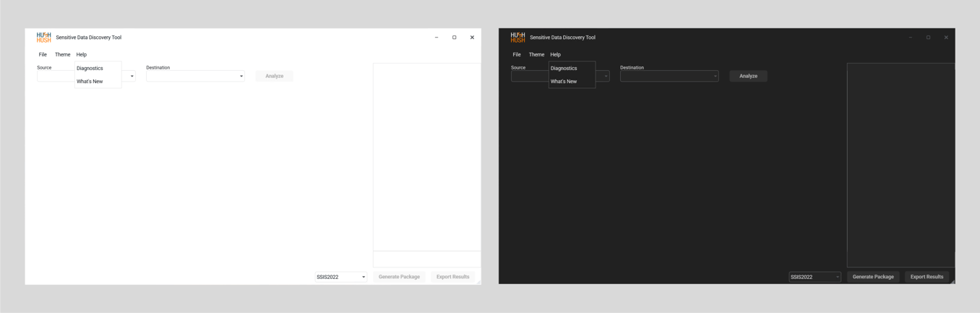Click the Hush Hush logo in dark window

coord(517,38)
